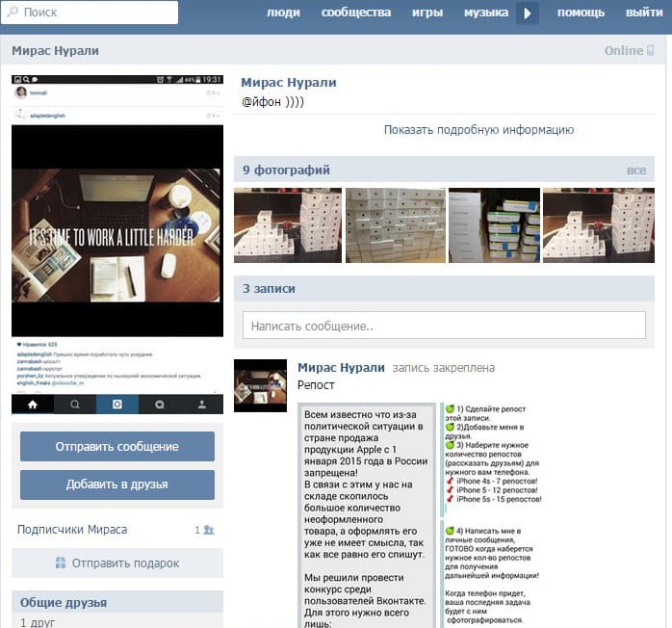Open the image with step 4 instructions
This screenshot has width=672, height=628.
point(491,574)
